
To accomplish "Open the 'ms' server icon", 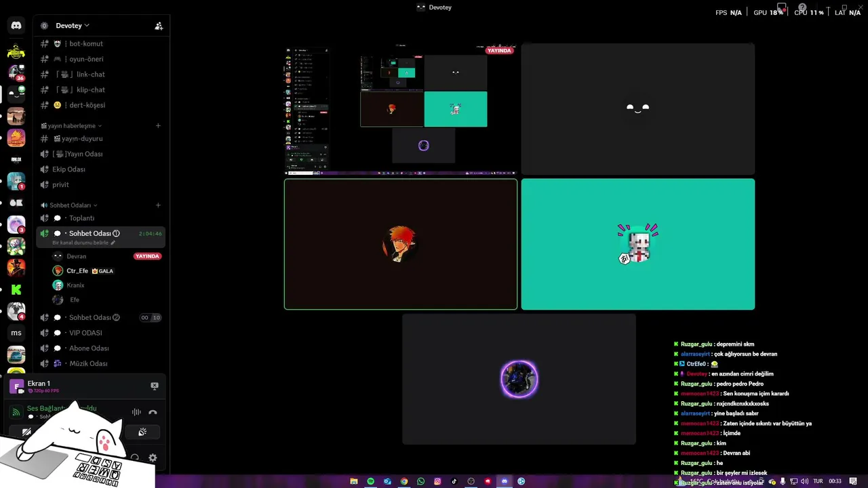I will (16, 333).
